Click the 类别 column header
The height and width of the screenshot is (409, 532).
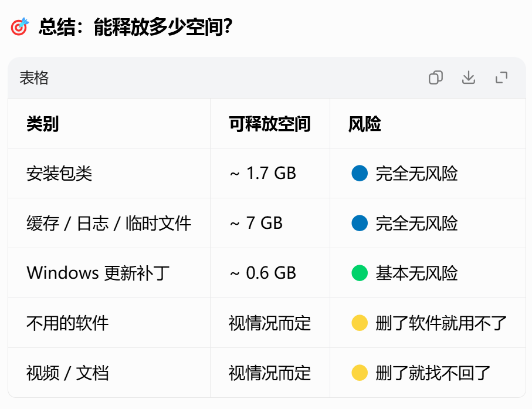click(x=43, y=124)
